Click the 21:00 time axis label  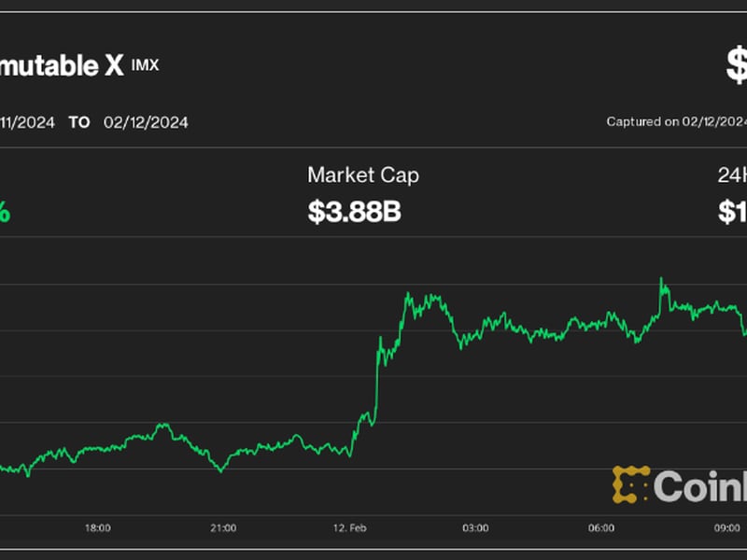(223, 528)
